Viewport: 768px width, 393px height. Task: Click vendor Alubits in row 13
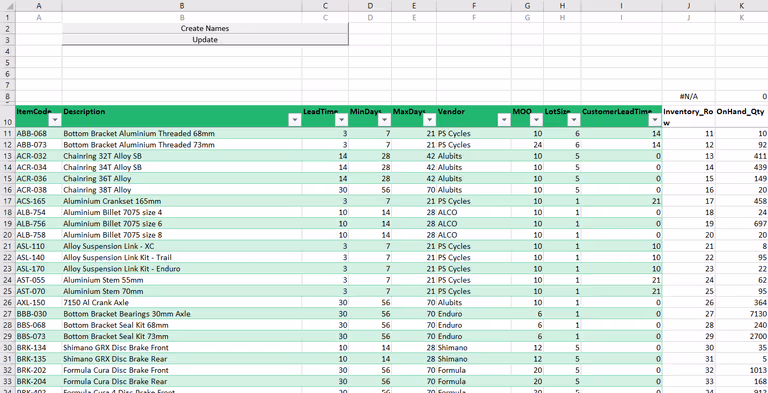(x=474, y=156)
